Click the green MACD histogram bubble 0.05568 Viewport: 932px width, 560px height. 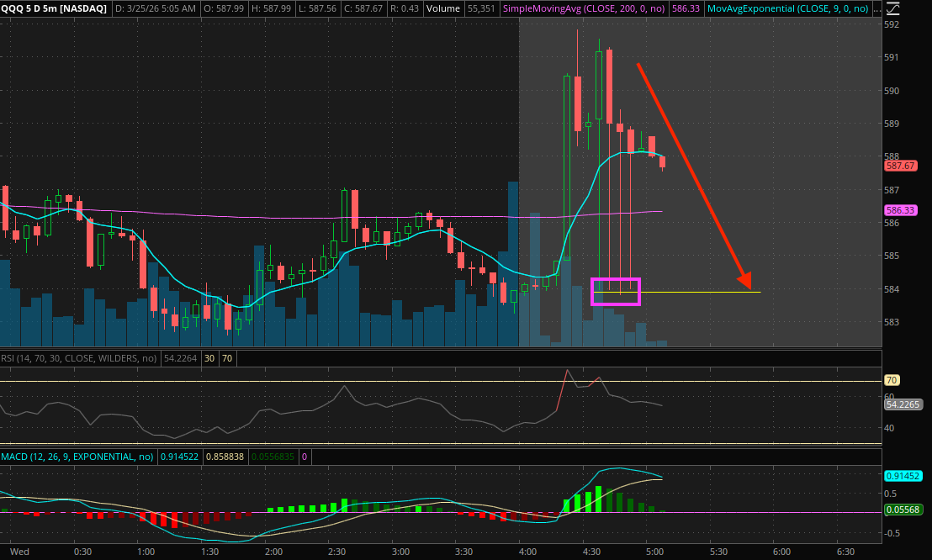[x=903, y=510]
